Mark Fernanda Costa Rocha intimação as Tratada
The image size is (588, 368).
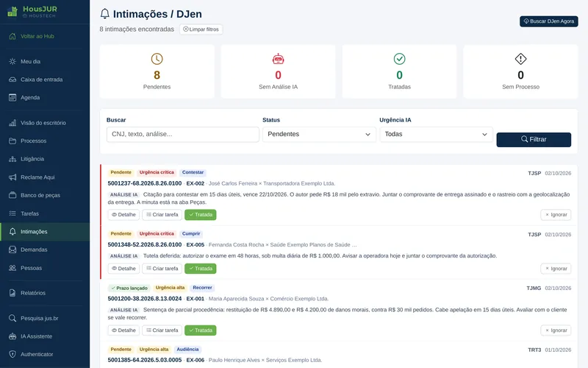click(200, 269)
